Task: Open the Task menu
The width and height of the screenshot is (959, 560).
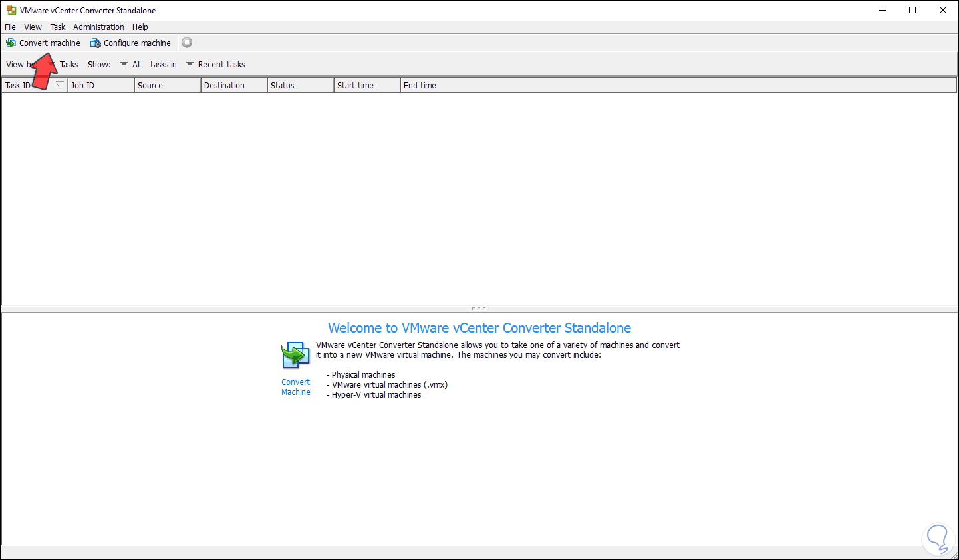Action: click(58, 27)
